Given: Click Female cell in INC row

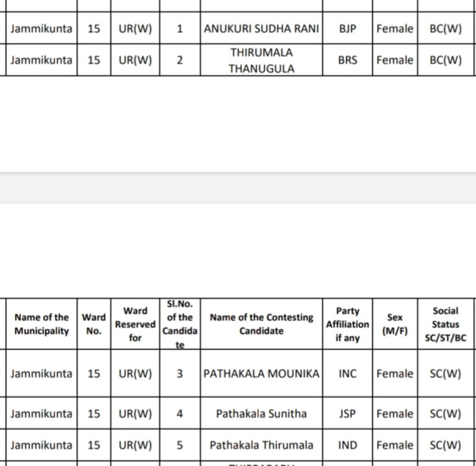Looking at the screenshot, I should [x=395, y=374].
